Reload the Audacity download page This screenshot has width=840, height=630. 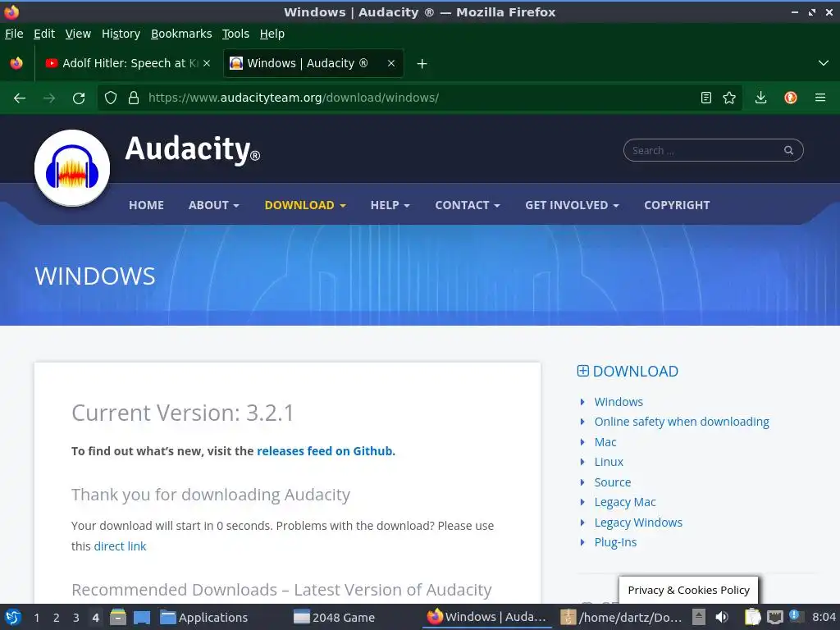click(x=79, y=98)
